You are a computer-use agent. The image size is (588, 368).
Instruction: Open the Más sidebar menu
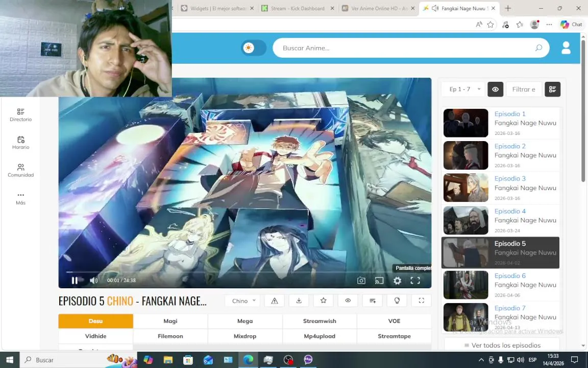pos(20,198)
